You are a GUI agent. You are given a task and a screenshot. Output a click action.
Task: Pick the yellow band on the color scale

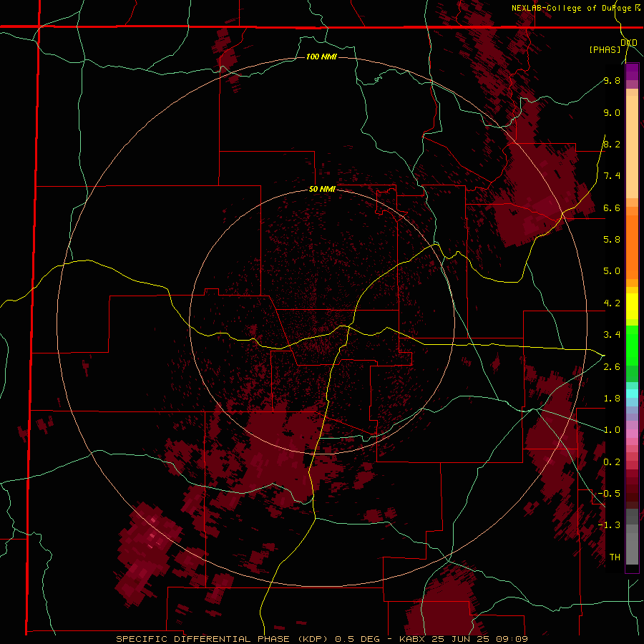click(x=632, y=306)
